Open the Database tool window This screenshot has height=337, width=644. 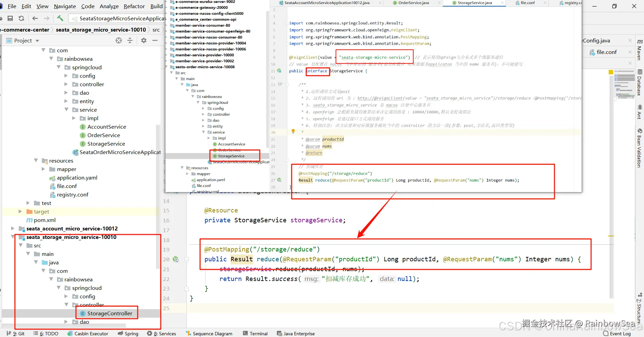[640, 82]
